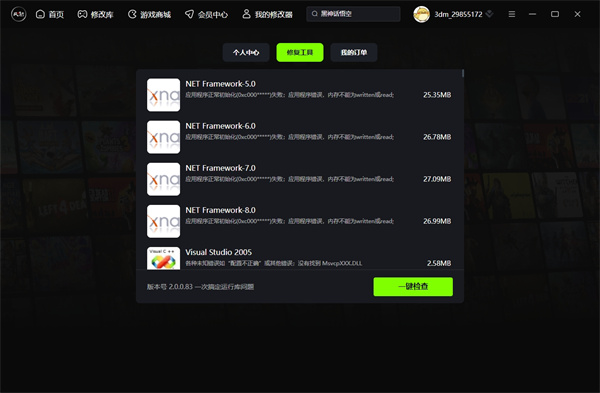Open the 会员中心 member center
The width and height of the screenshot is (600, 393).
pyautogui.click(x=206, y=15)
